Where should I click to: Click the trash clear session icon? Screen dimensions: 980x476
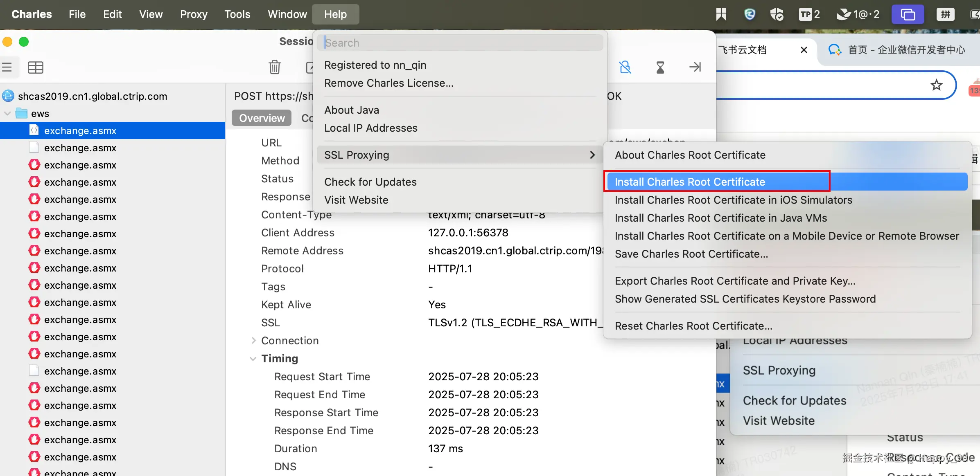pyautogui.click(x=274, y=67)
